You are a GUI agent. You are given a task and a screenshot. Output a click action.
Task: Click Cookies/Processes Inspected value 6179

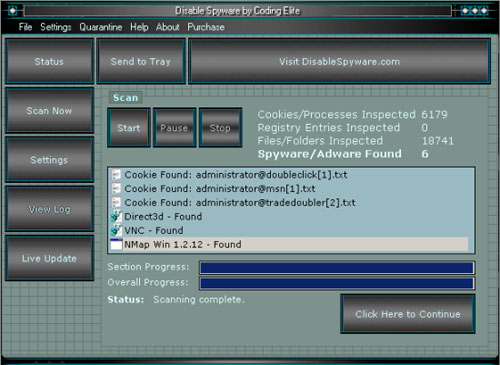click(x=434, y=115)
